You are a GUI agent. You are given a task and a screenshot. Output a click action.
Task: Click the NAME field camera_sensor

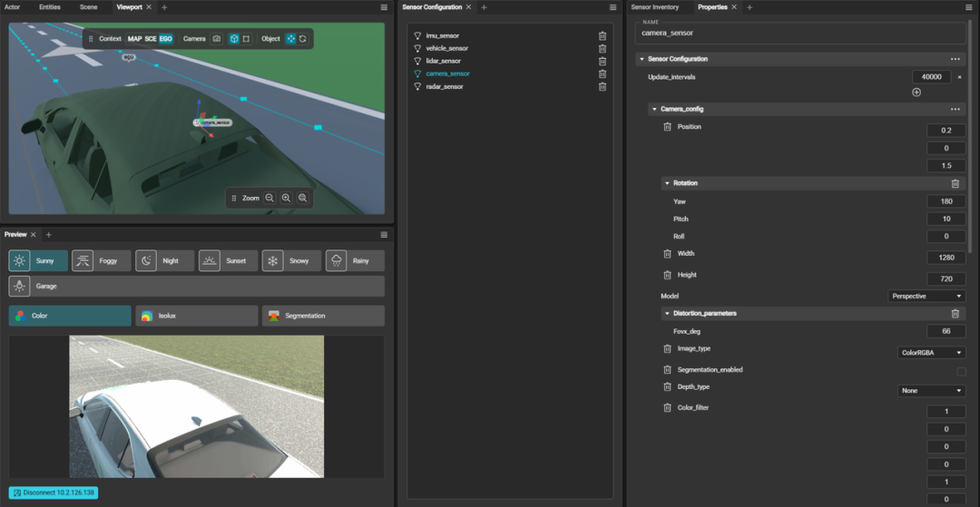tap(800, 33)
